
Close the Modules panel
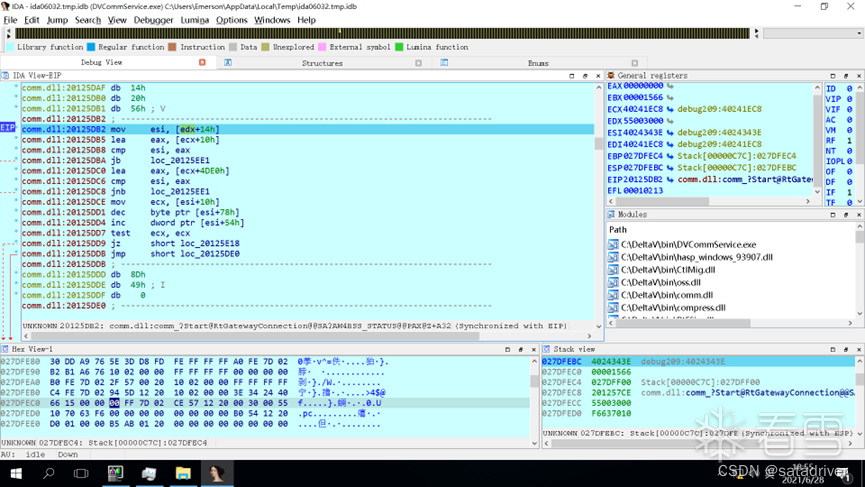859,215
